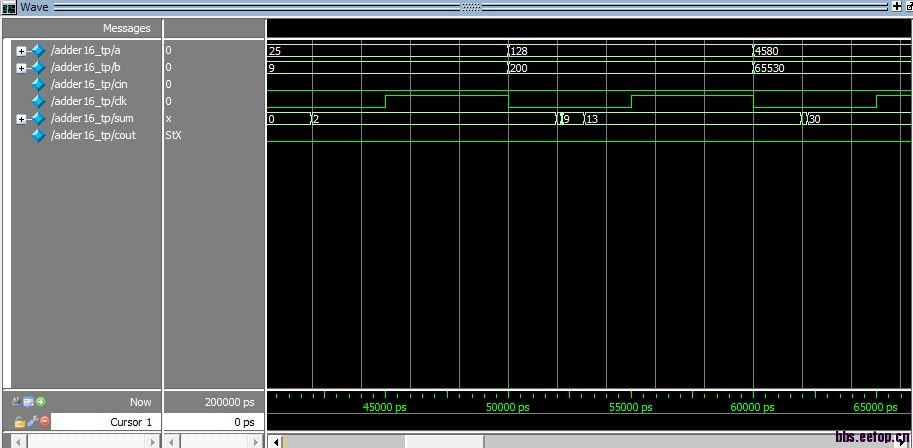Click the zoom (plus) button on the Wave pane

click(x=896, y=6)
